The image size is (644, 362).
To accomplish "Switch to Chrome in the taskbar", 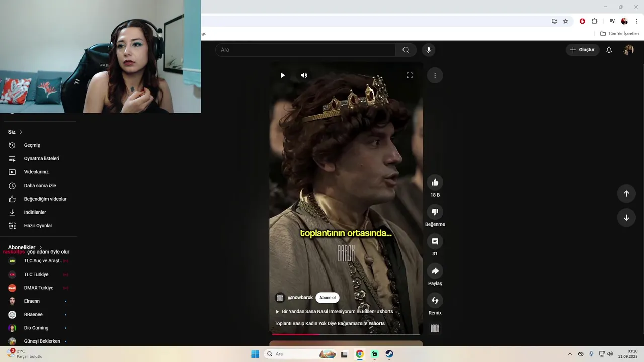I will point(360,354).
